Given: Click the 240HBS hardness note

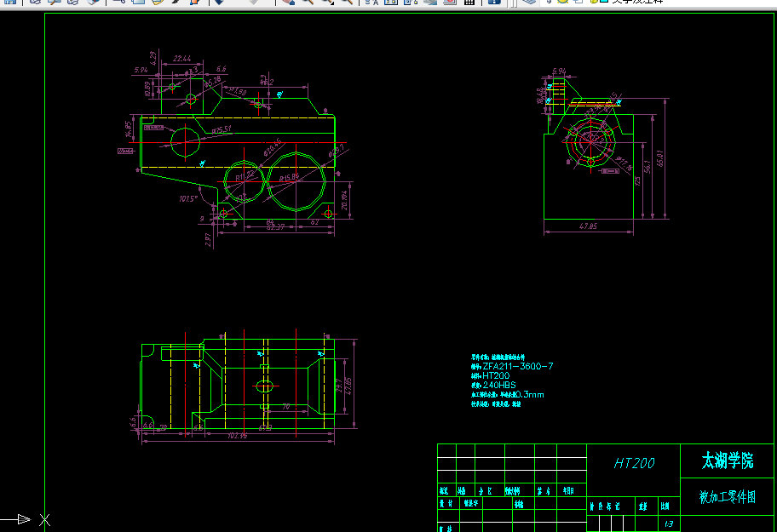Looking at the screenshot, I should [499, 385].
